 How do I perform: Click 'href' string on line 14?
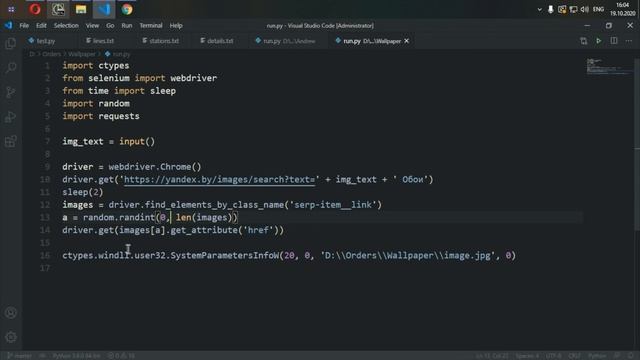coord(258,230)
